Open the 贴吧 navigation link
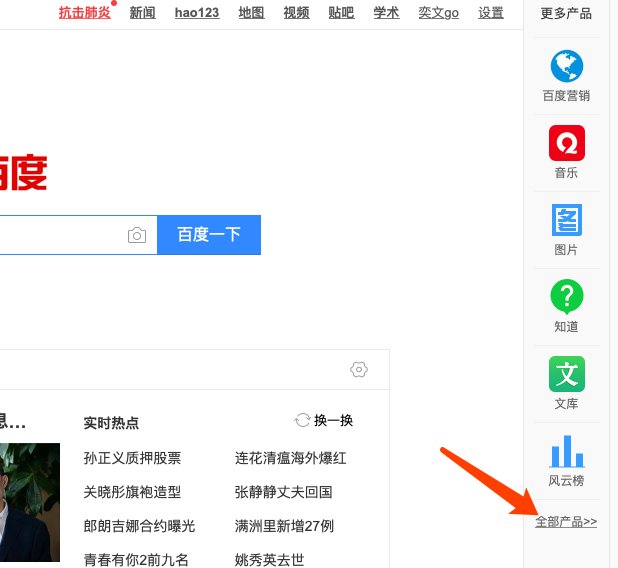Viewport: 618px width, 568px height. [x=341, y=13]
